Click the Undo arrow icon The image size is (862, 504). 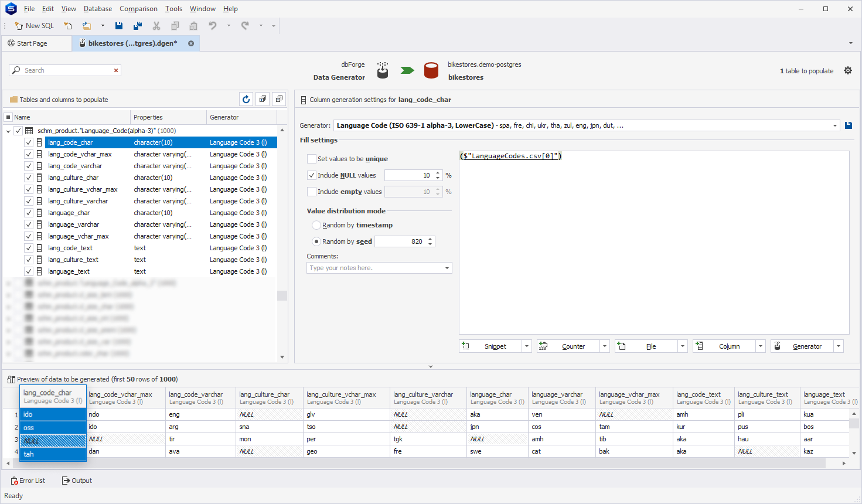click(x=213, y=26)
